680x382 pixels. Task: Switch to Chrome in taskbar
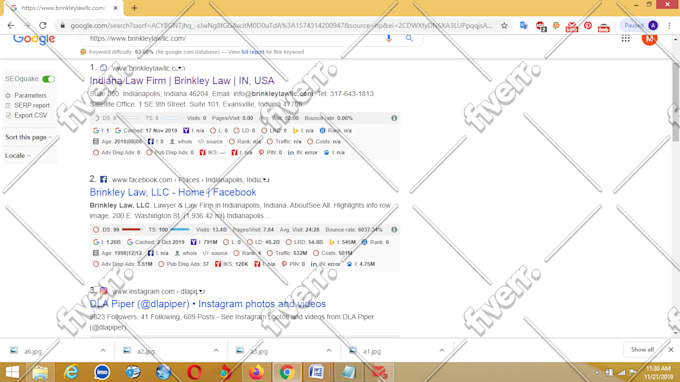point(286,372)
